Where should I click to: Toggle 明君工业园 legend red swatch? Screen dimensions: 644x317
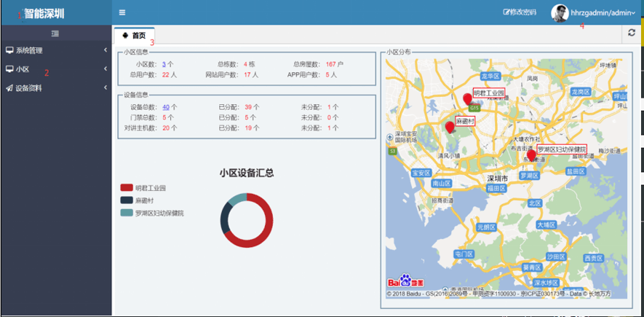127,188
